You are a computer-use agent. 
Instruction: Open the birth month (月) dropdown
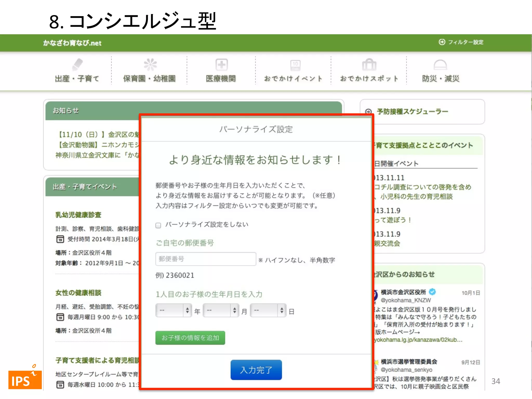221,310
